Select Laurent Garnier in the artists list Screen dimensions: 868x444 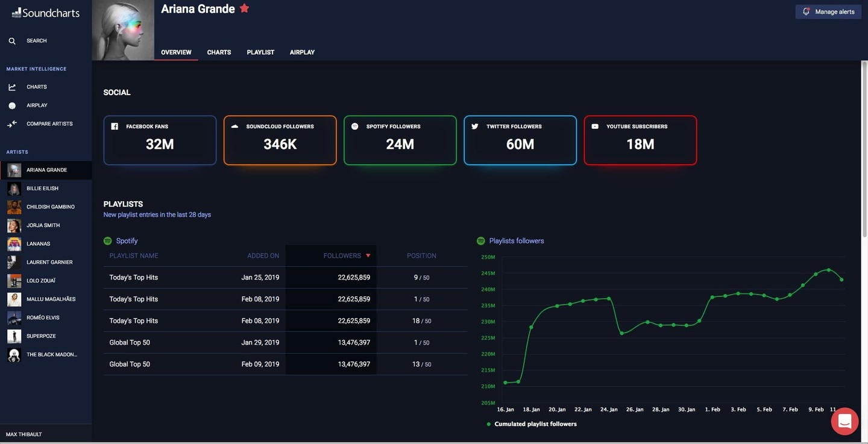46,263
